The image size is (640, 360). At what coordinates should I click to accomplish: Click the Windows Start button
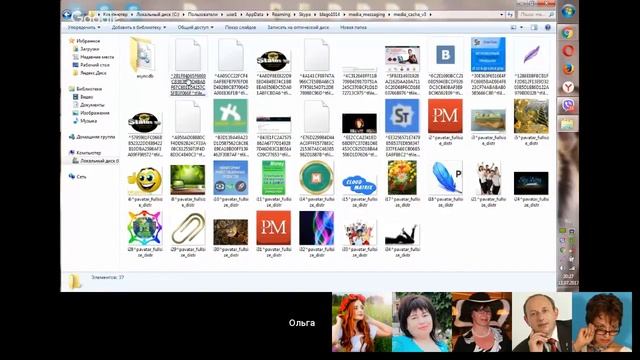pos(568,11)
